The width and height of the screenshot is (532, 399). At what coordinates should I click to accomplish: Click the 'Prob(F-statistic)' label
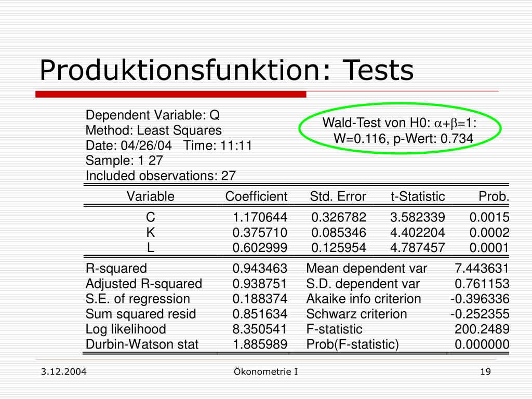352,344
